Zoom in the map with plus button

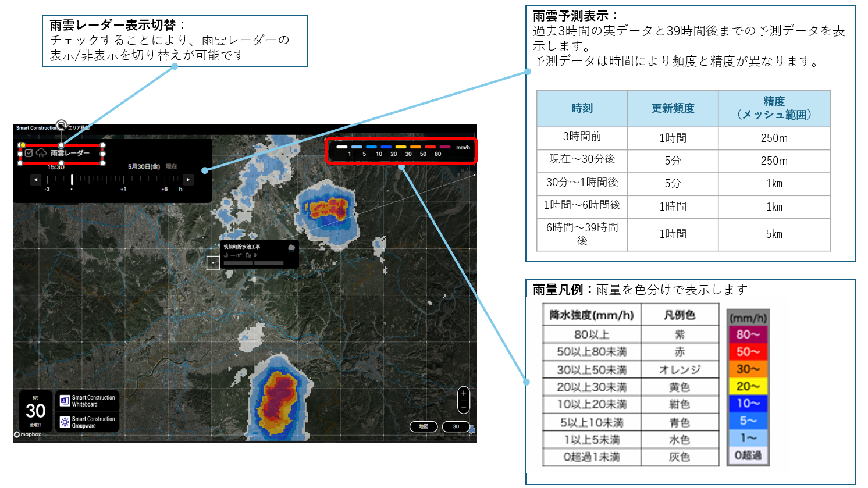click(x=464, y=393)
